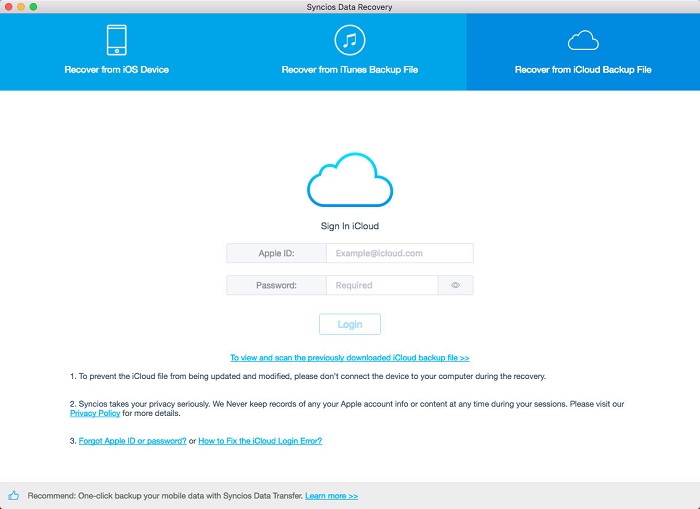Minimize window using yellow button

(x=21, y=7)
